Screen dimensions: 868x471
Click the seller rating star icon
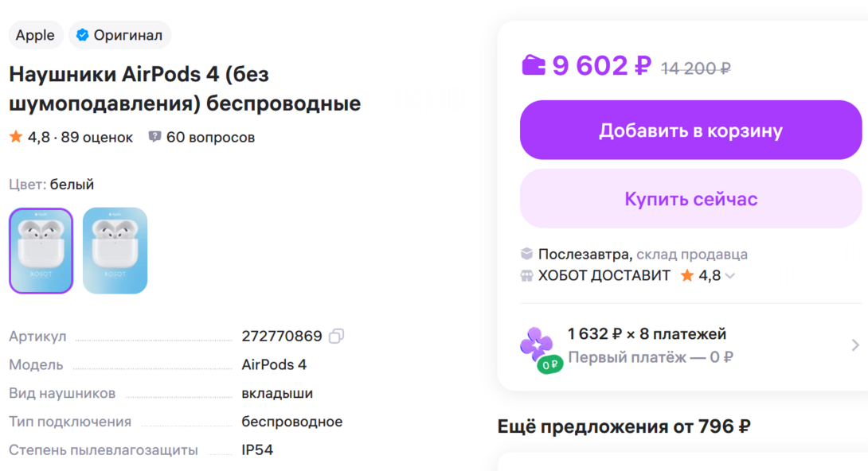pos(687,275)
